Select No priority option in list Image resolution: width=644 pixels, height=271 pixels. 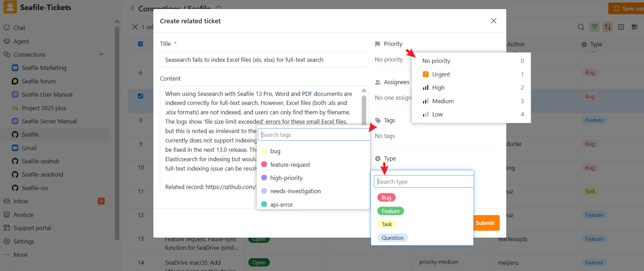pyautogui.click(x=471, y=61)
